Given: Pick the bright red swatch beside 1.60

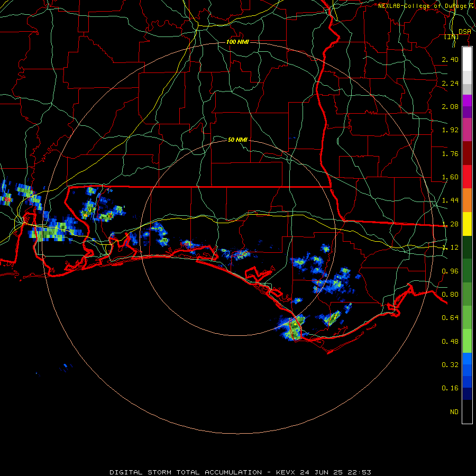Looking at the screenshot, I should click(x=467, y=177).
